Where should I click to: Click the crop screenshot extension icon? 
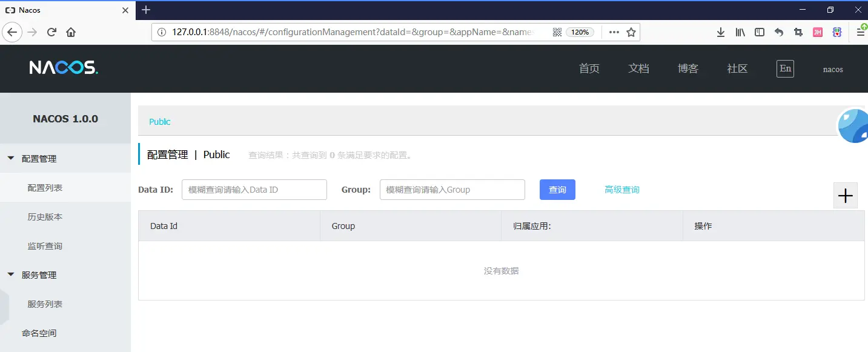click(x=798, y=32)
